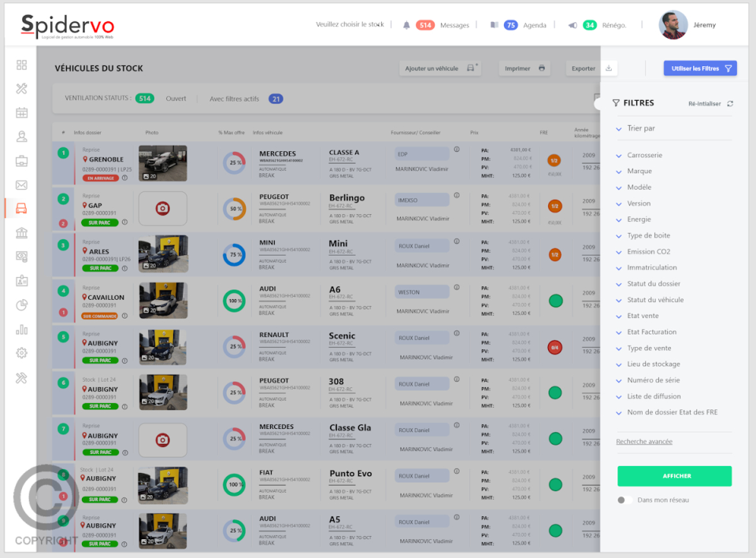The height and width of the screenshot is (558, 756).
Task: Open the dashboard grid icon in sidebar
Action: pyautogui.click(x=21, y=65)
